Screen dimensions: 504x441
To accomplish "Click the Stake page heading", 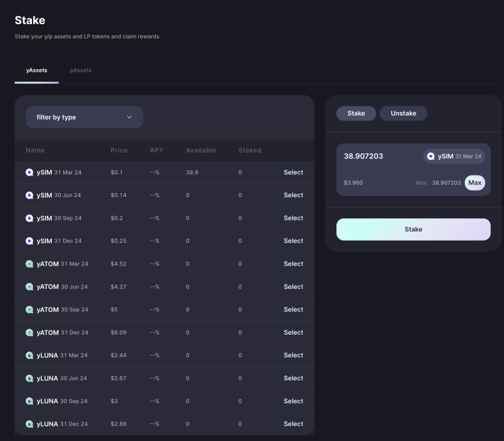I will pos(30,20).
